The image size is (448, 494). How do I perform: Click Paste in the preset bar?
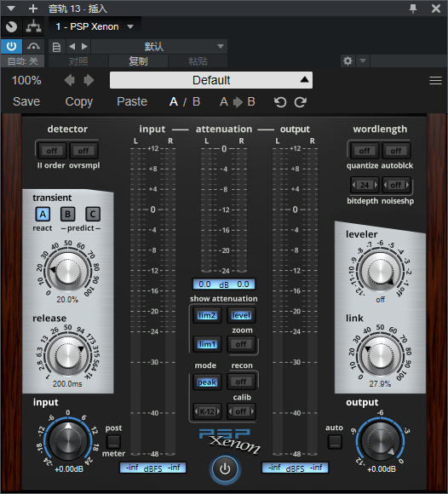(132, 101)
